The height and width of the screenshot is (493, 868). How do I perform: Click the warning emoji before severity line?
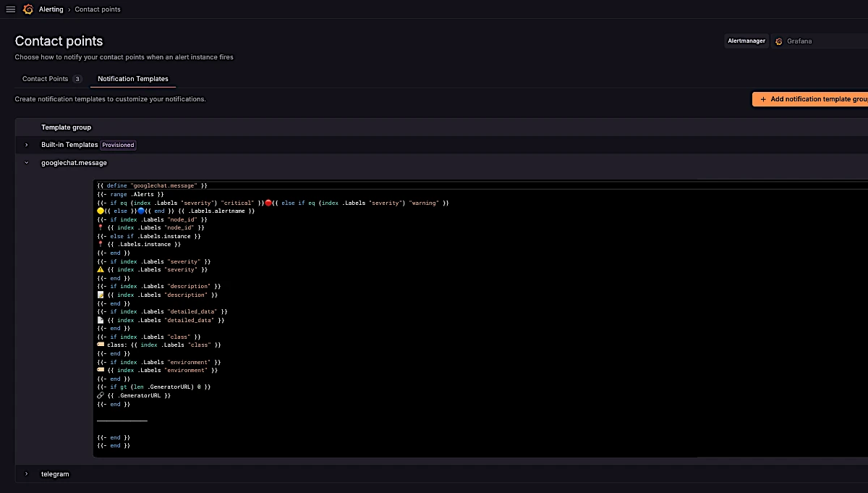point(101,269)
